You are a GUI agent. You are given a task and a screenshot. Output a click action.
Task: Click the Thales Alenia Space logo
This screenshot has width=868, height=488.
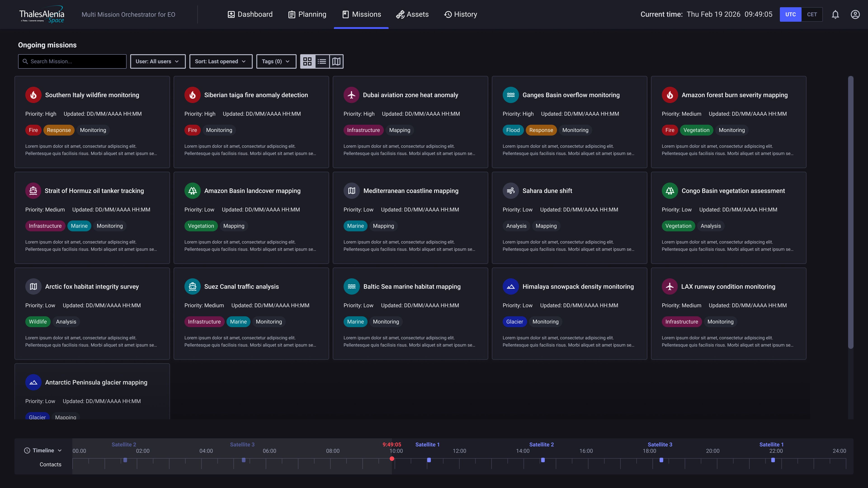42,14
